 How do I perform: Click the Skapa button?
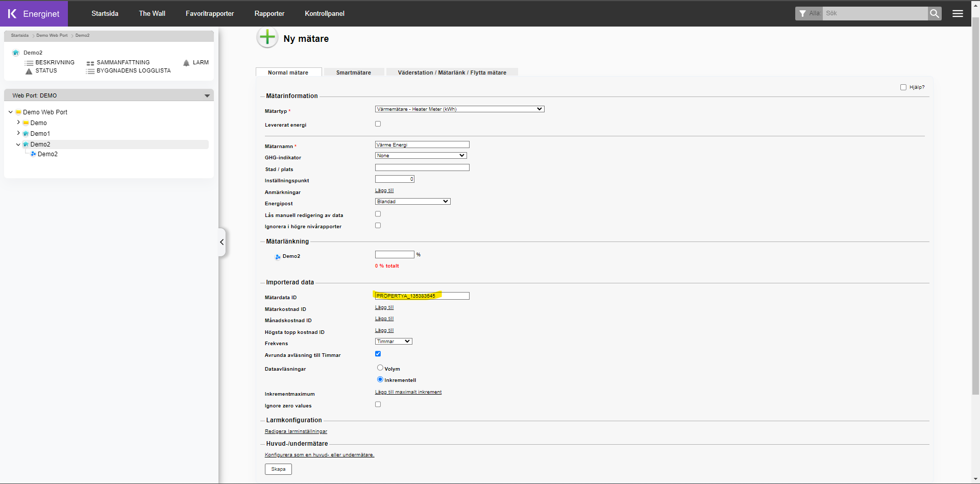pos(278,469)
